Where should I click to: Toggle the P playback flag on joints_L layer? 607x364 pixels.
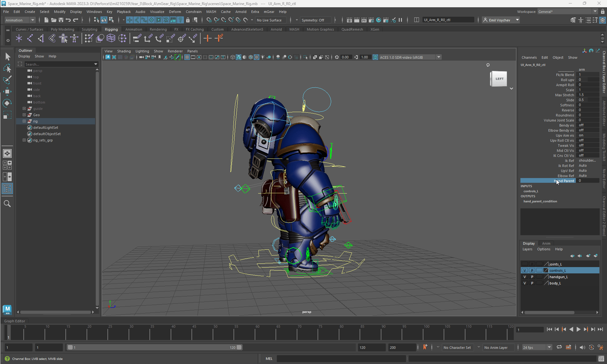coord(532,264)
